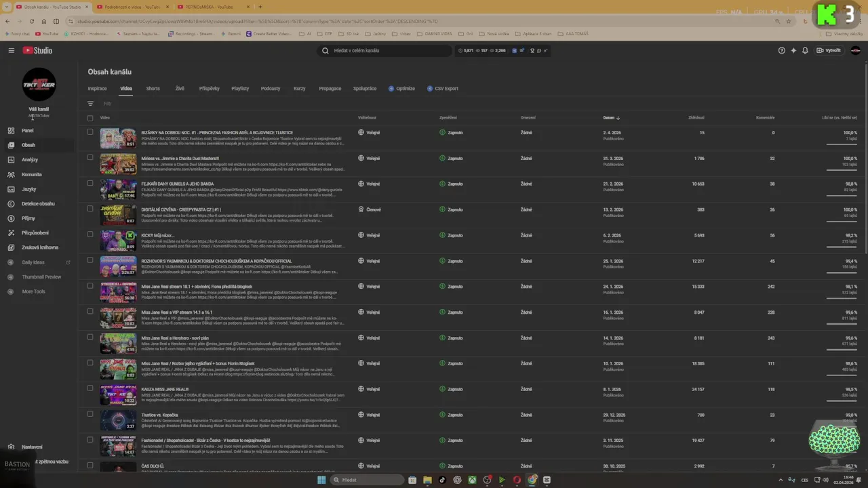Open Přizpůsobení in the left sidebar
The image size is (868, 488).
pos(35,232)
